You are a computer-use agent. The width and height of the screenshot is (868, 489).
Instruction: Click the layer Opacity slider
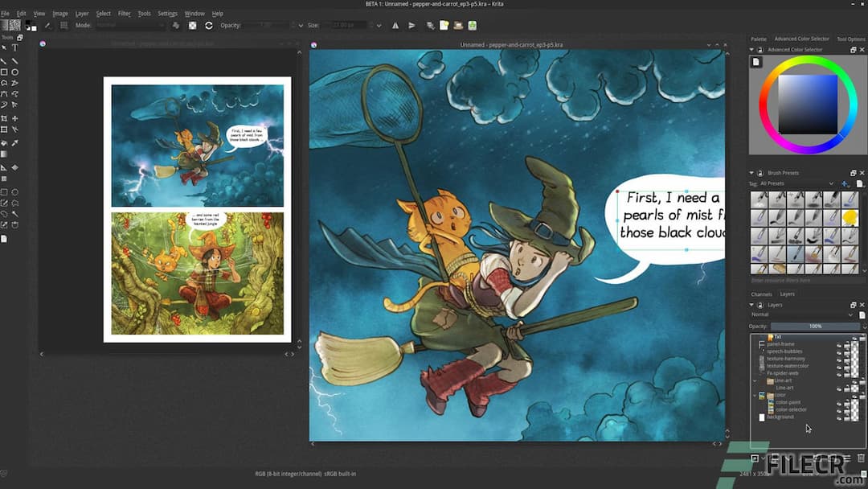click(x=816, y=327)
